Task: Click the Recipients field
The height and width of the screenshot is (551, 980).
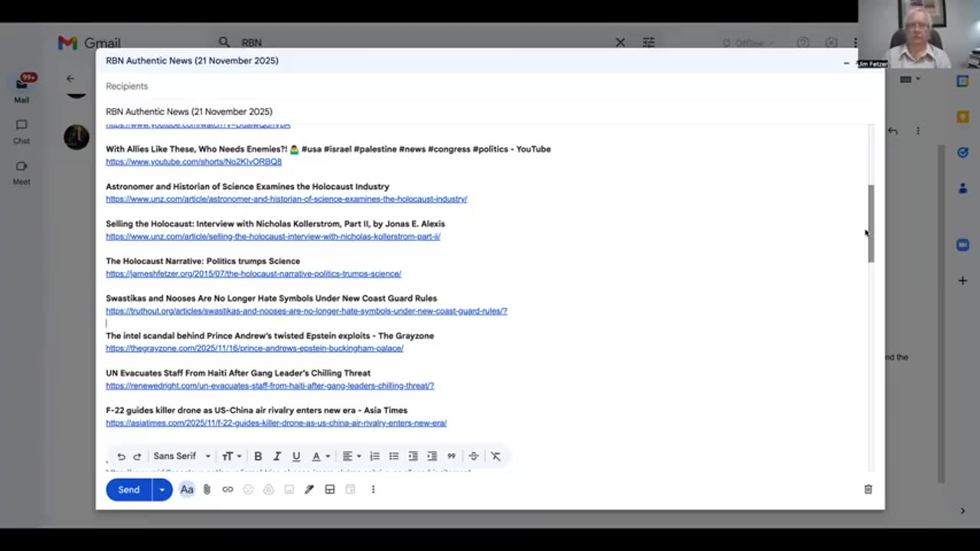Action: (x=490, y=86)
